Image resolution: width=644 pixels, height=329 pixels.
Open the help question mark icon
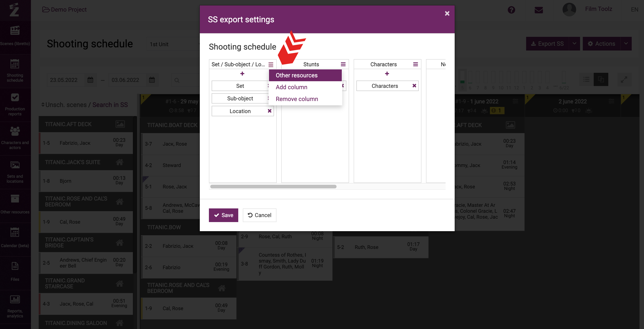click(x=511, y=10)
